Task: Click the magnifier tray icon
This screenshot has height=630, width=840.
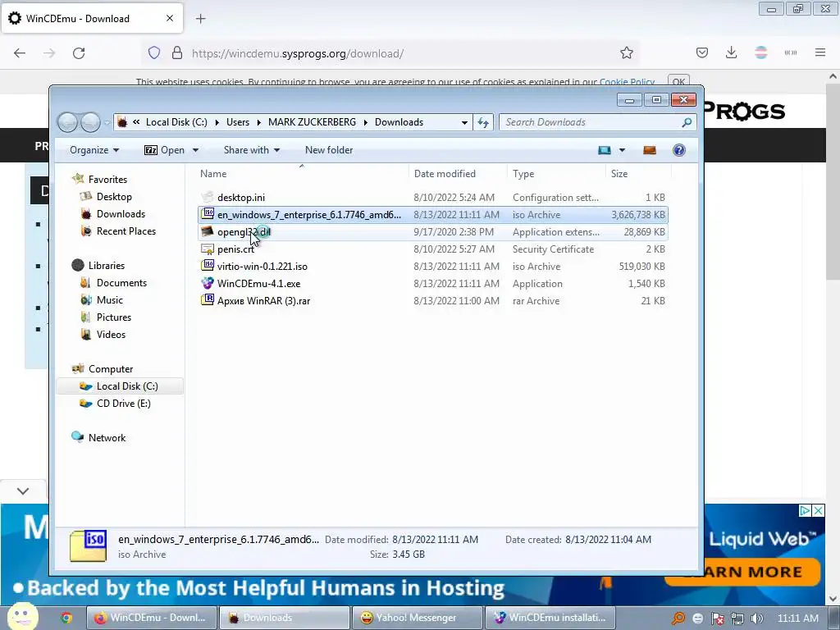Action: pyautogui.click(x=678, y=619)
